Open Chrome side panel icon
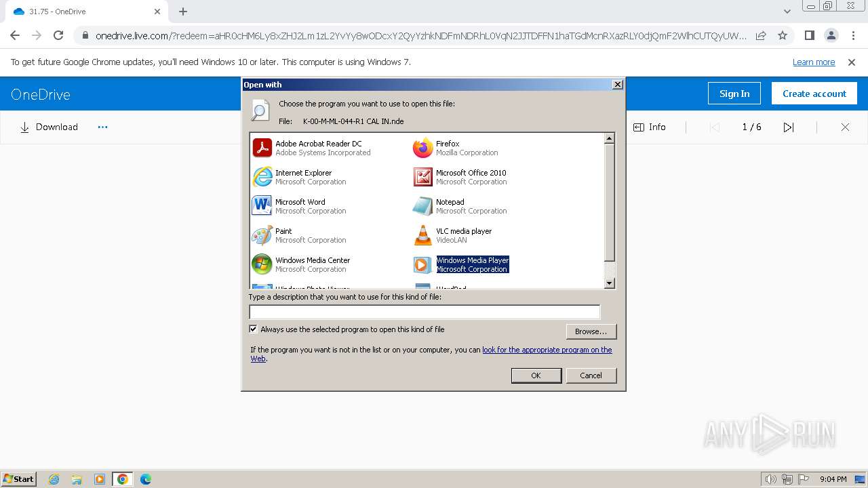This screenshot has width=868, height=488. (809, 35)
